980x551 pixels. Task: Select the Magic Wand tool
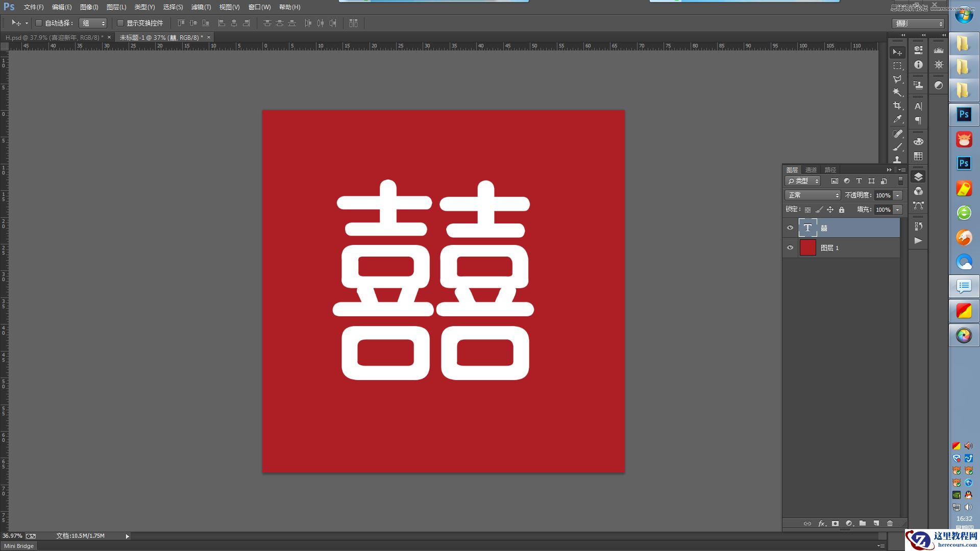897,91
